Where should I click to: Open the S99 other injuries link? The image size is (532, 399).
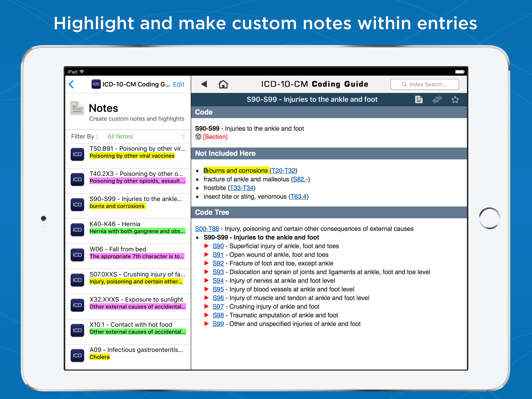tap(218, 324)
